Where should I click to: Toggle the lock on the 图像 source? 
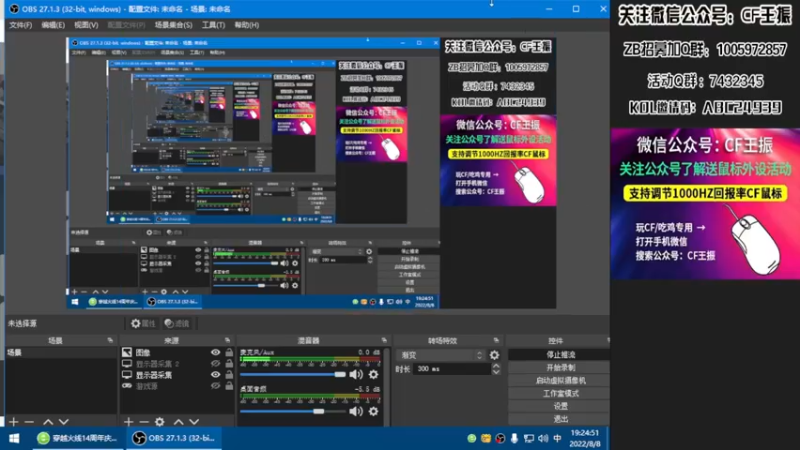(x=229, y=352)
